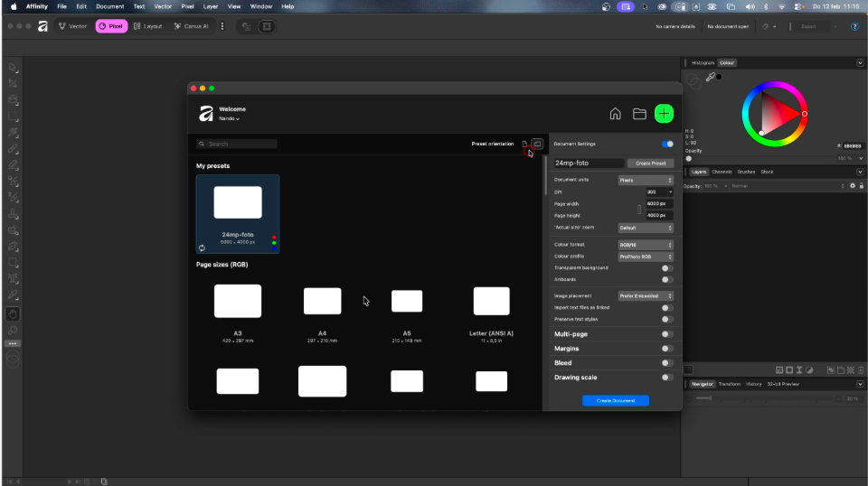Go to the Home icon in Welcome dialog
The width and height of the screenshot is (868, 486).
pos(615,114)
